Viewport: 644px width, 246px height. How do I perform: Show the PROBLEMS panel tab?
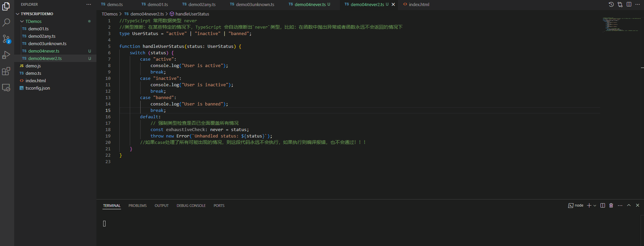point(138,206)
